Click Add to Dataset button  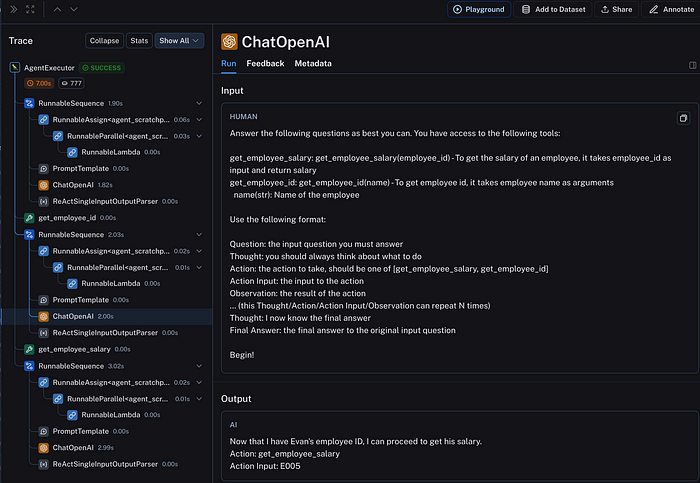(x=553, y=9)
